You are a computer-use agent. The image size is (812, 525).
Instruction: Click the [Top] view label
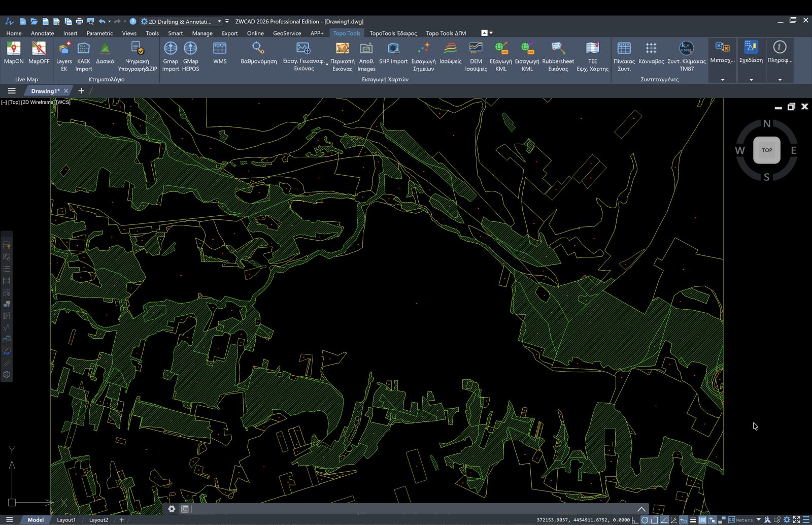tap(14, 102)
